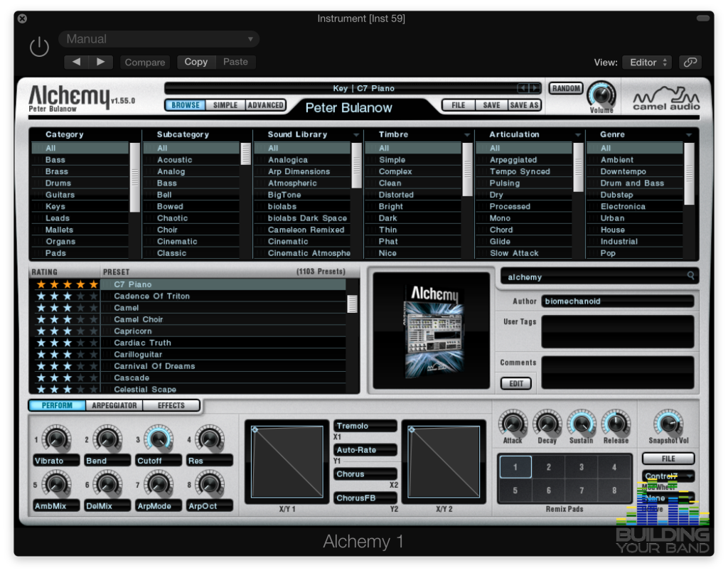728x573 pixels.
Task: Click the SAVE AS button
Action: pyautogui.click(x=524, y=105)
